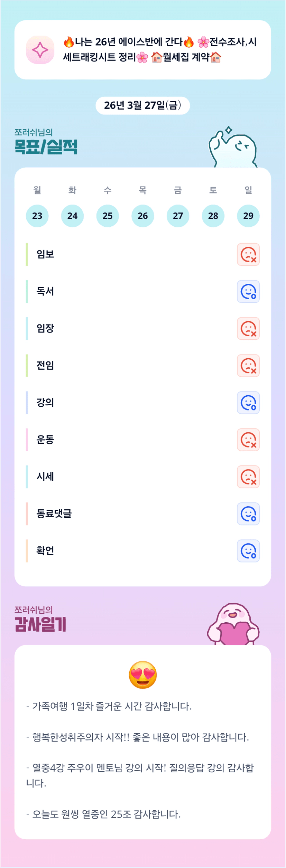Screen dimensions: 286x868
Task: Click the heart-eyes emoji in gratitude diary
Action: (142, 675)
